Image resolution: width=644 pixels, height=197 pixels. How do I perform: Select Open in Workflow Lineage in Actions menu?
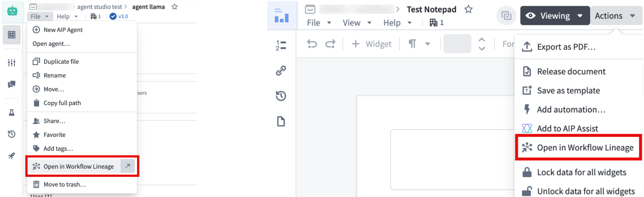tap(579, 148)
